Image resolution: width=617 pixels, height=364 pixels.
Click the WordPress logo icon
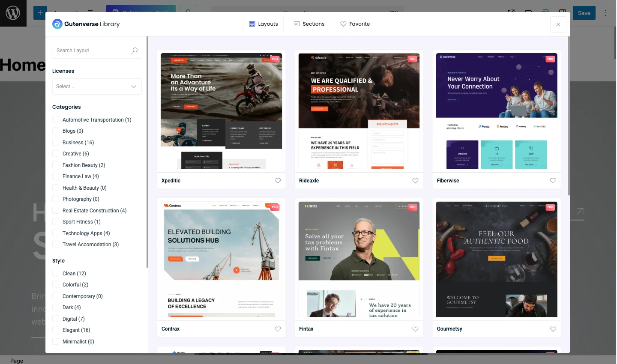click(x=13, y=13)
